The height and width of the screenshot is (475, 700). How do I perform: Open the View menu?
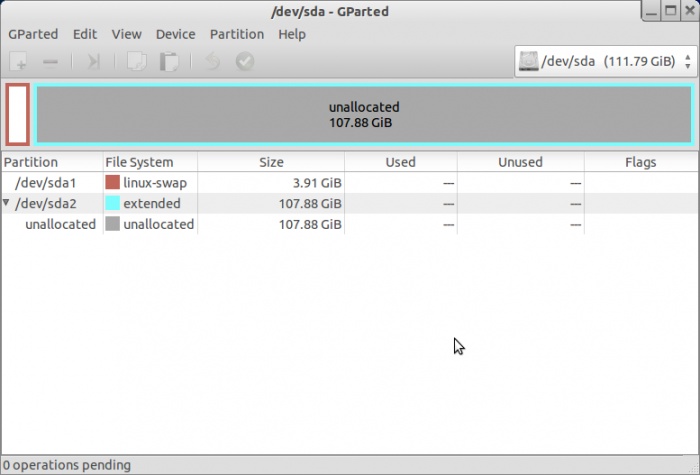click(x=126, y=34)
